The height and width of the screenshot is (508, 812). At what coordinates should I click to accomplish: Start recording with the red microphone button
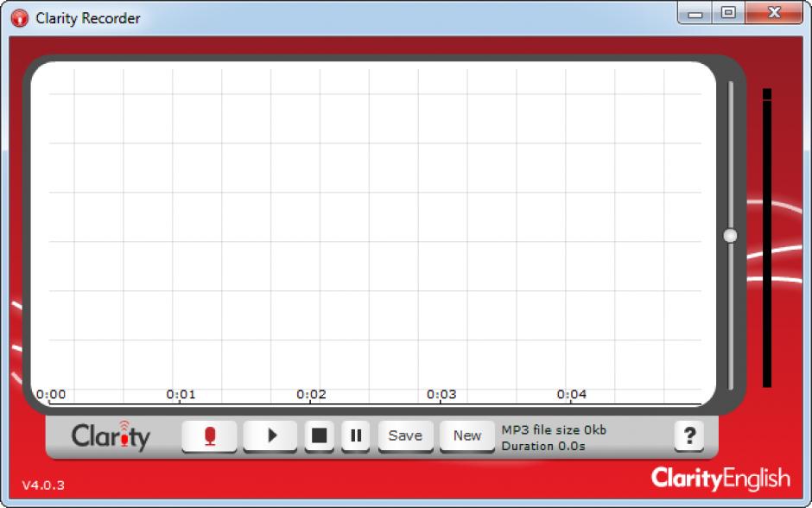(x=209, y=436)
